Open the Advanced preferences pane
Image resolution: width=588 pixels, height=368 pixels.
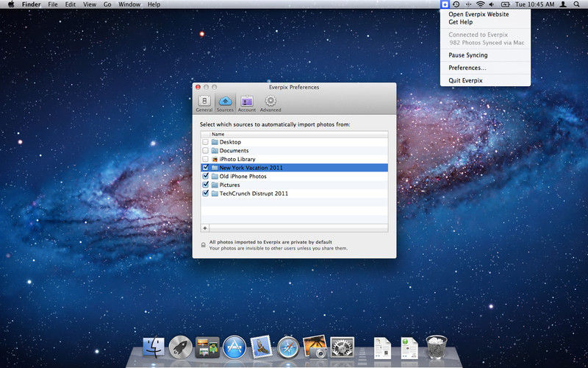click(270, 104)
